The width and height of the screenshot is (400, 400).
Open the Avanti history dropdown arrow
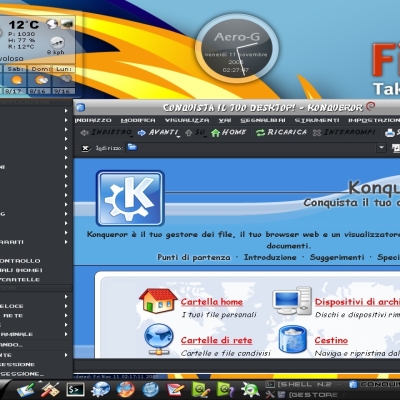[x=179, y=136]
